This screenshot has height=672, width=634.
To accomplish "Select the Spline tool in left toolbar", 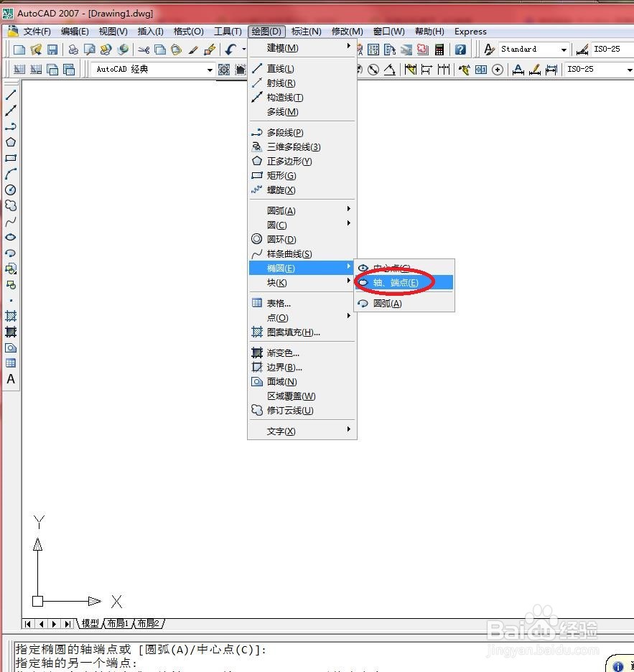I will pos(11,221).
